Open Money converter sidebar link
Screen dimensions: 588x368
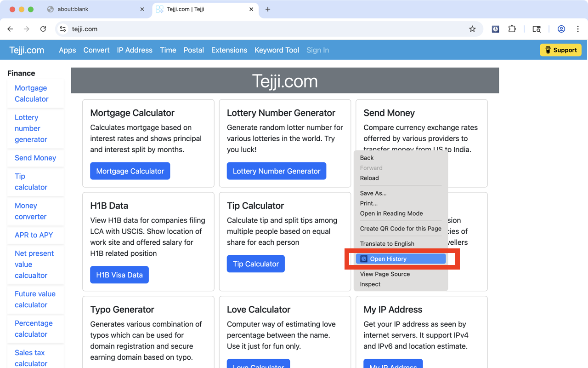click(x=30, y=211)
